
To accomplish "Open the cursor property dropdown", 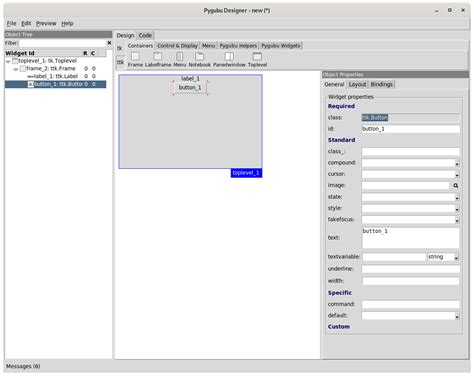I will pos(457,175).
